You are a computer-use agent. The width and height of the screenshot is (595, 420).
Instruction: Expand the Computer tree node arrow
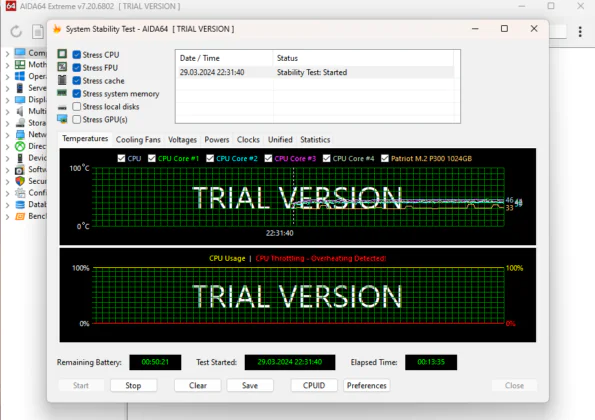point(7,53)
